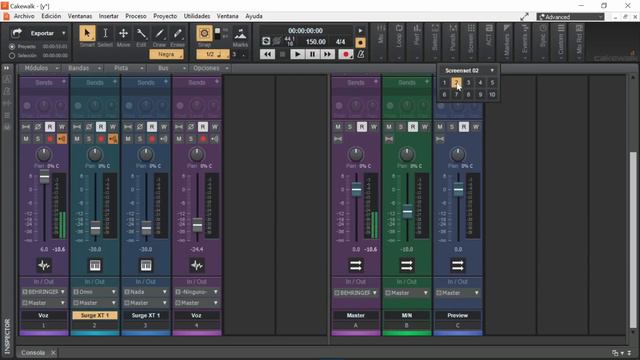
Task: Toggle read automation R on track 1
Action: pyautogui.click(x=50, y=127)
